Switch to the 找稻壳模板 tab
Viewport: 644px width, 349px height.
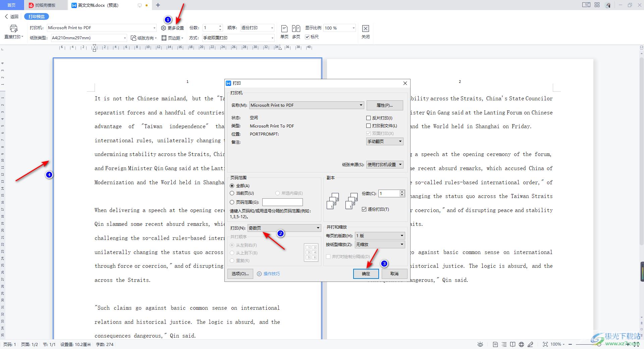click(45, 5)
